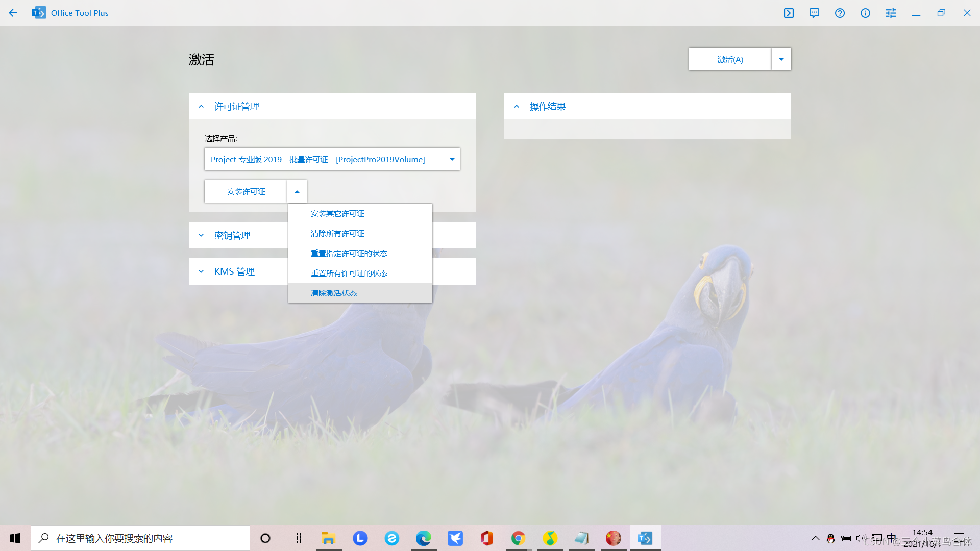Screen dimensions: 980x551
Task: Open dropdown arrow next to 激活(A) button
Action: tap(781, 59)
